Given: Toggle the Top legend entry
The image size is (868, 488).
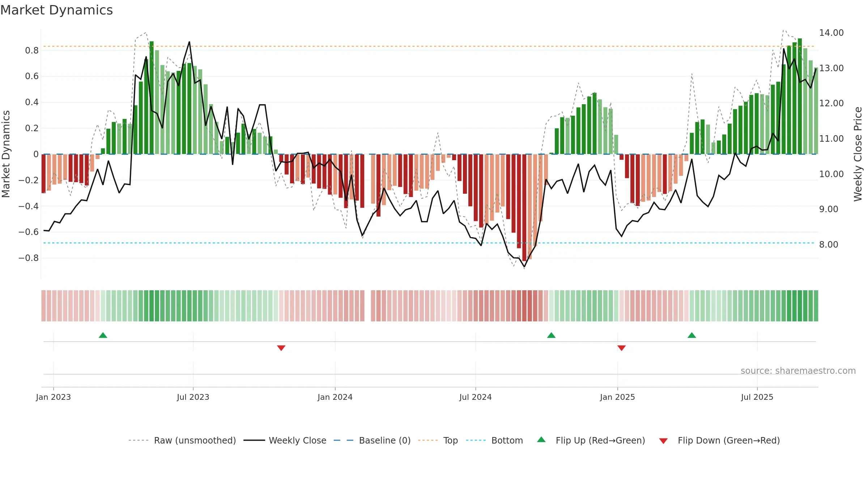Looking at the screenshot, I should pos(438,440).
